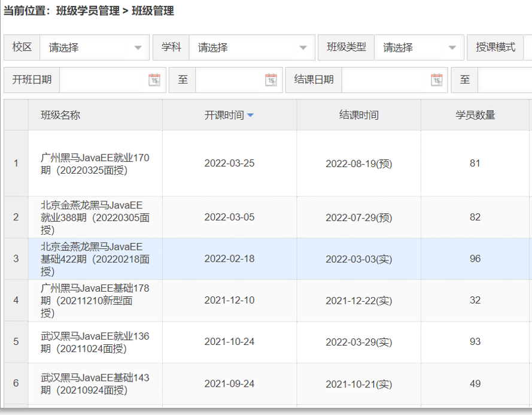
Task: Sort by 结课时间 column header
Action: click(358, 115)
